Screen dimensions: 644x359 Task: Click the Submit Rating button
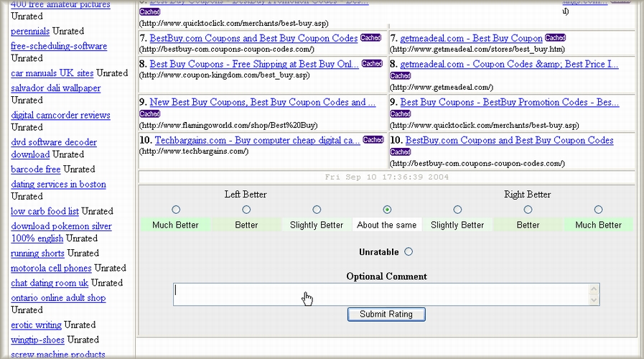[x=386, y=314]
